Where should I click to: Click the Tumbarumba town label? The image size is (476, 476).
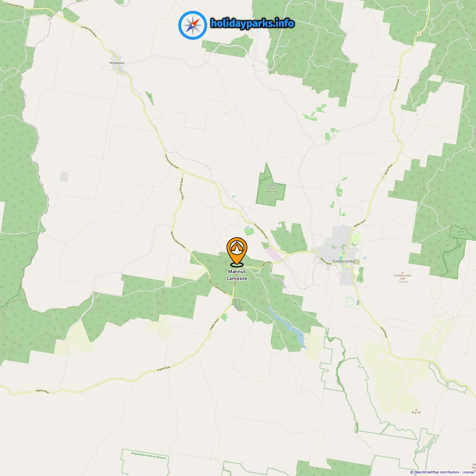click(x=343, y=261)
